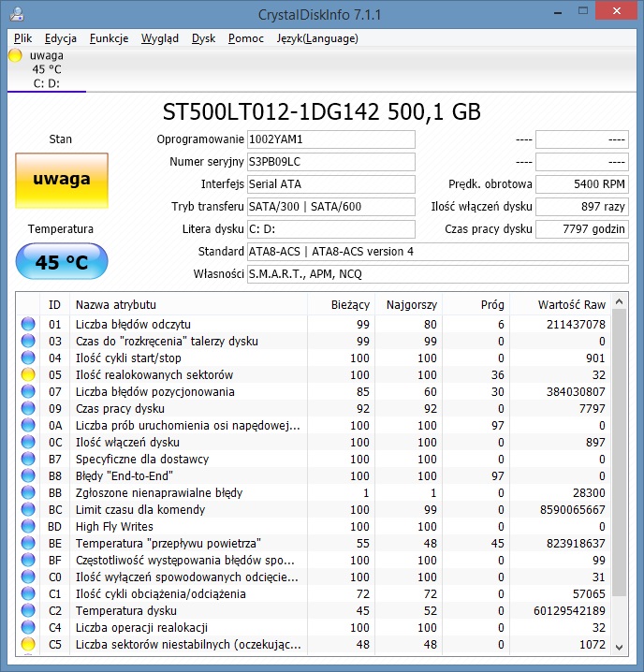Click the Nazwa atrybutu column header
This screenshot has height=672, width=644.
tap(188, 305)
